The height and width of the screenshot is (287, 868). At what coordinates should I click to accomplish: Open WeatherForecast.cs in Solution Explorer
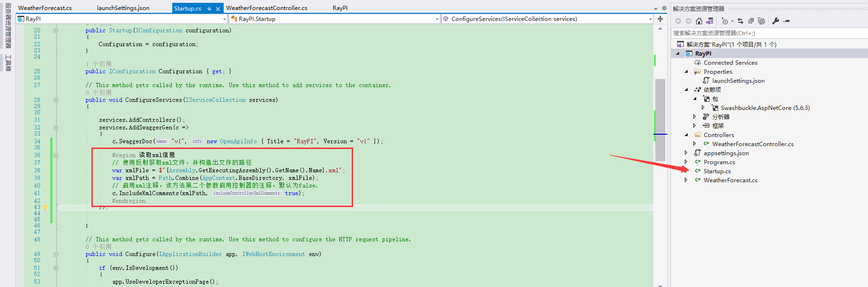730,180
